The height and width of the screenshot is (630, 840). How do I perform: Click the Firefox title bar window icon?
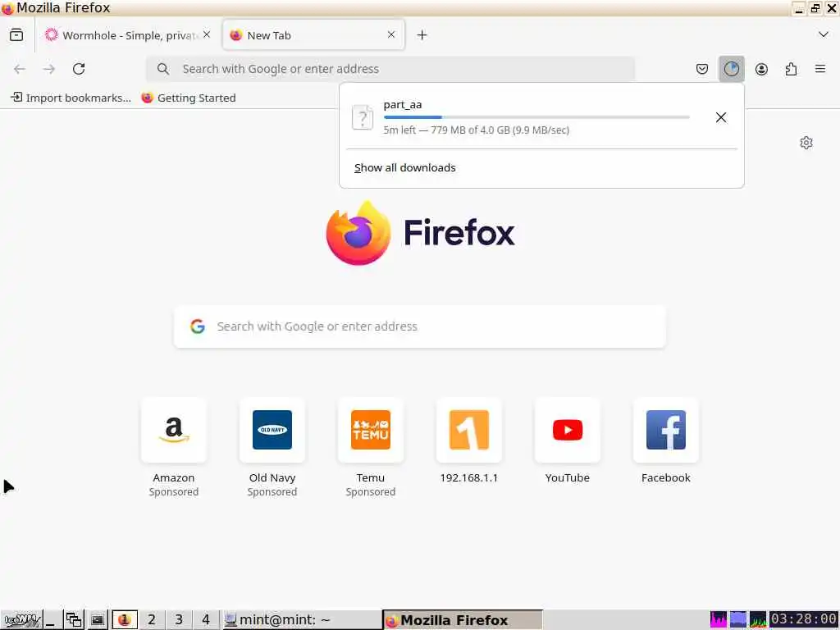[7, 8]
